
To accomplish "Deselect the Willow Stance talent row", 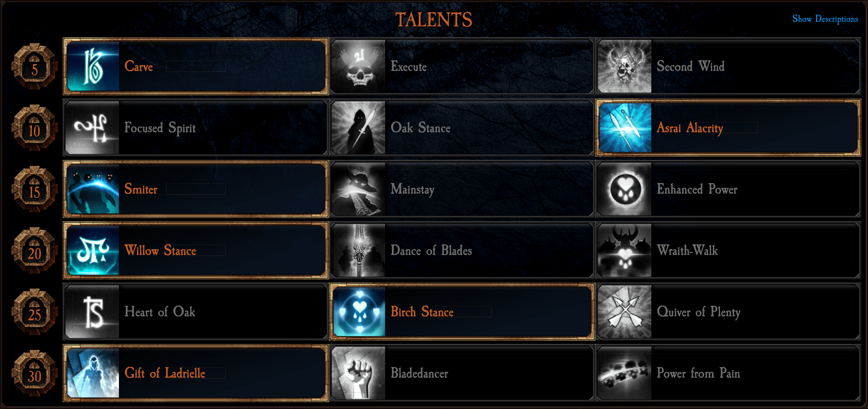I will (x=196, y=250).
